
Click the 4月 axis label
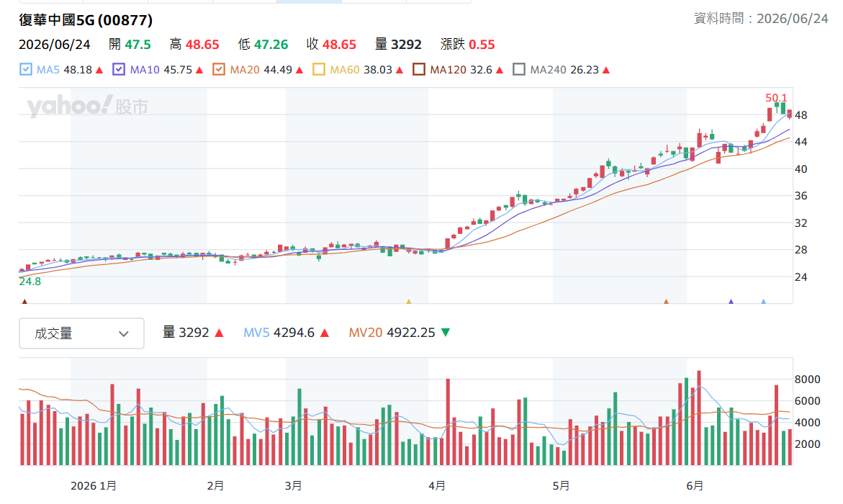click(436, 486)
